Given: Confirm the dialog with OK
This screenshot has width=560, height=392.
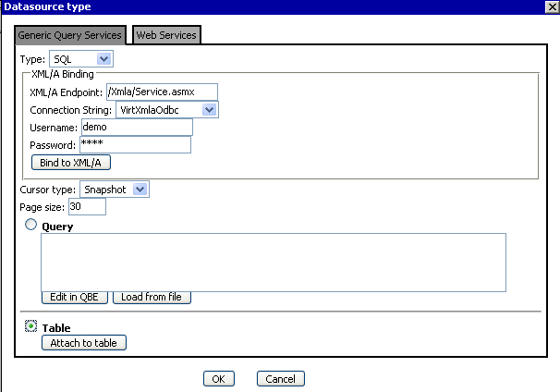Looking at the screenshot, I should [x=218, y=378].
